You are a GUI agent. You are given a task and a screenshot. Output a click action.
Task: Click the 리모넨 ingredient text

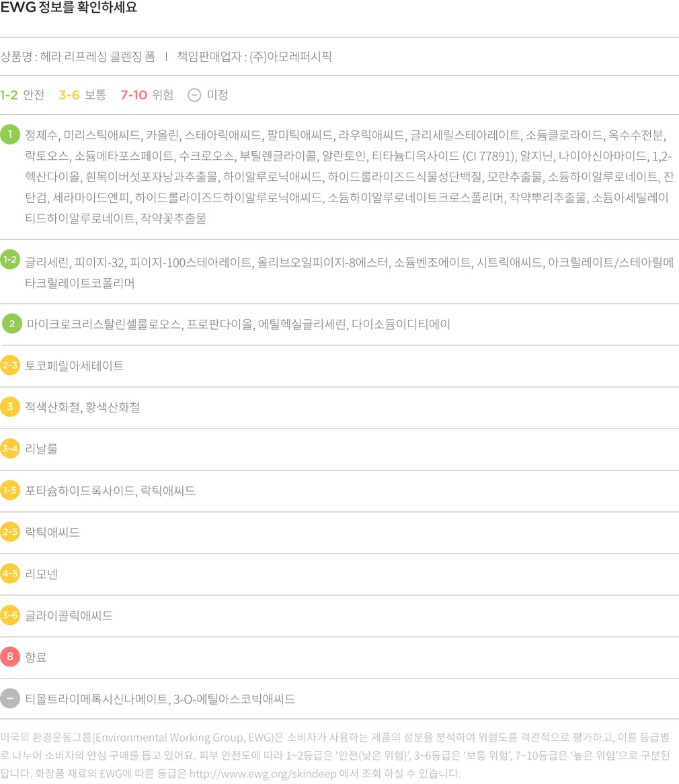pyautogui.click(x=42, y=574)
